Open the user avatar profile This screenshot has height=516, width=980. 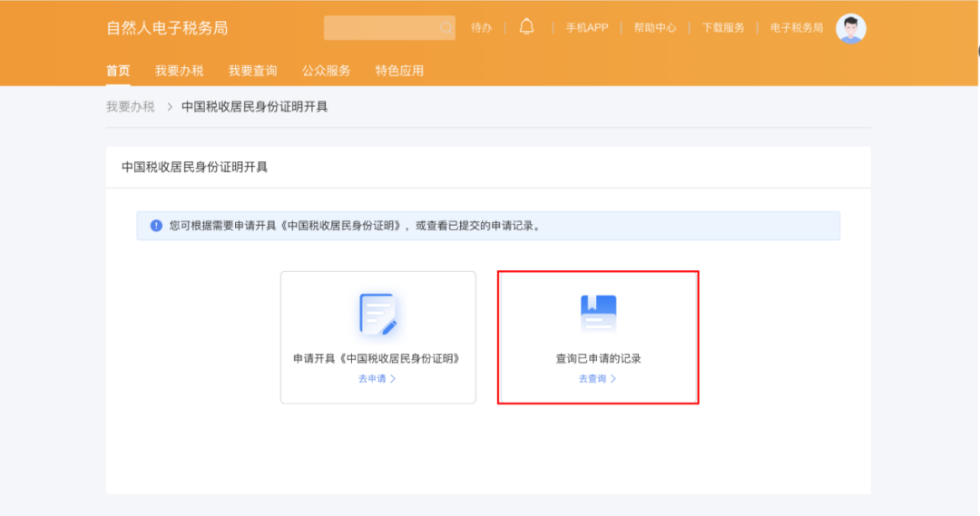point(850,28)
